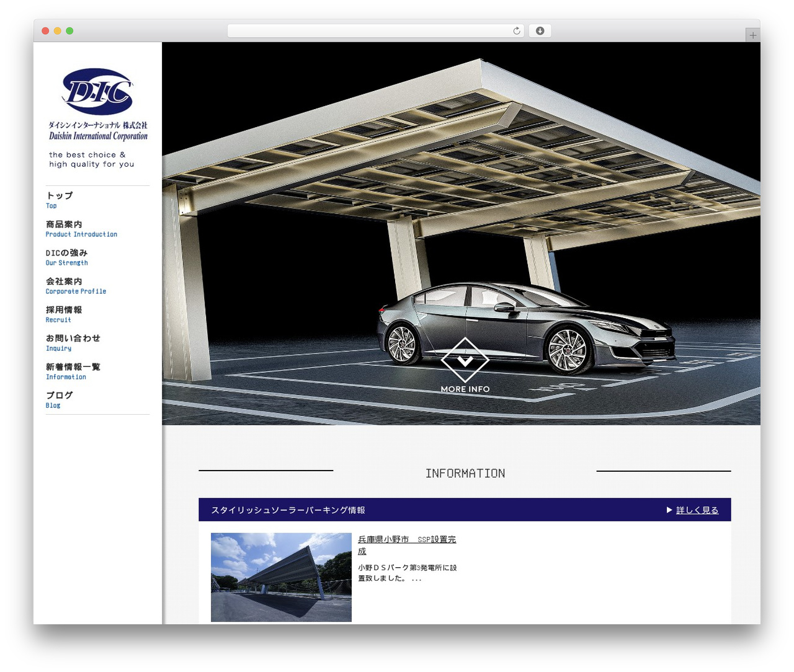This screenshot has height=672, width=794.
Task: Select 会社案内 Corporate Profile
Action: (76, 286)
